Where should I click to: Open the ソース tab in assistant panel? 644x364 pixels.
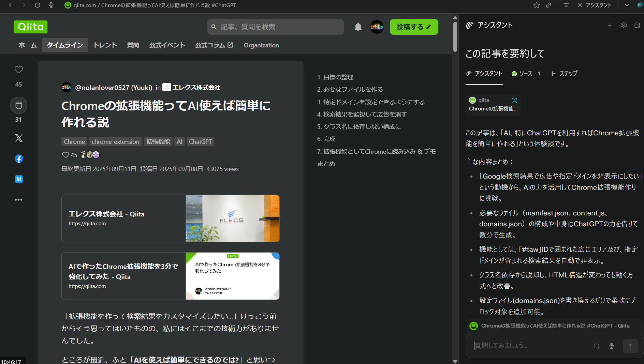(x=526, y=73)
